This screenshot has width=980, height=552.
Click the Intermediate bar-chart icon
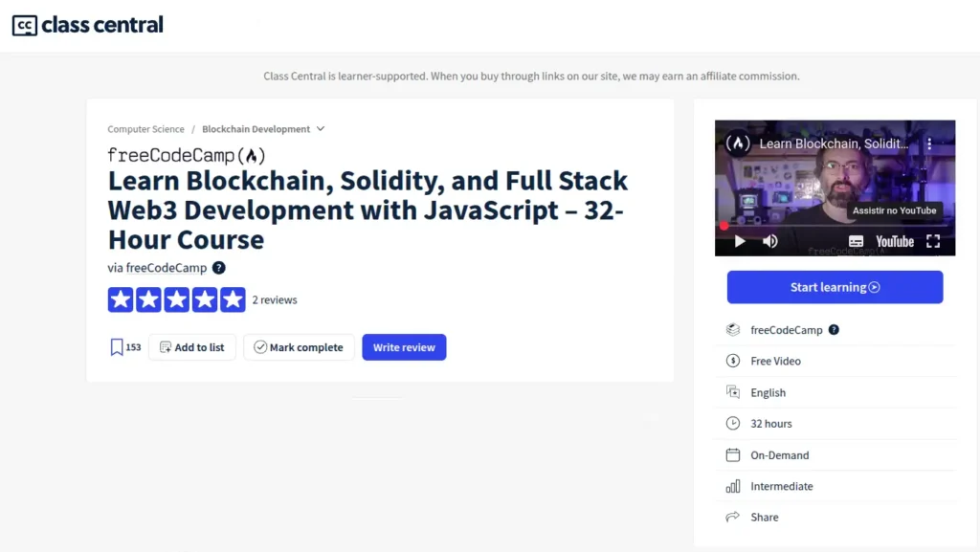[x=732, y=486]
